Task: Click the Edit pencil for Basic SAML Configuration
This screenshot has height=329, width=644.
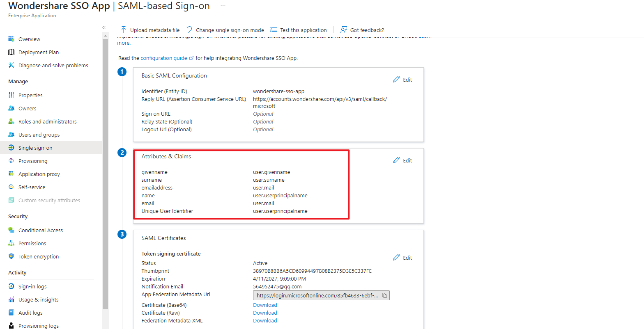Action: click(402, 79)
